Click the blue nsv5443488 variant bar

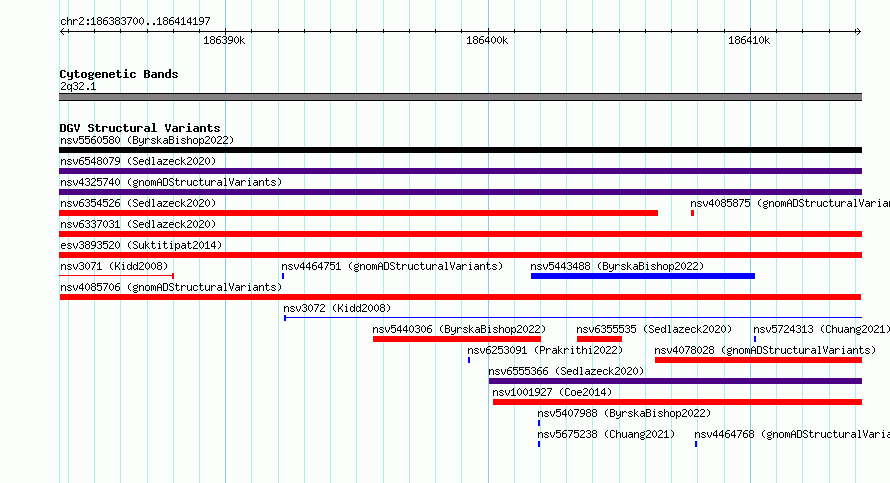tap(643, 276)
